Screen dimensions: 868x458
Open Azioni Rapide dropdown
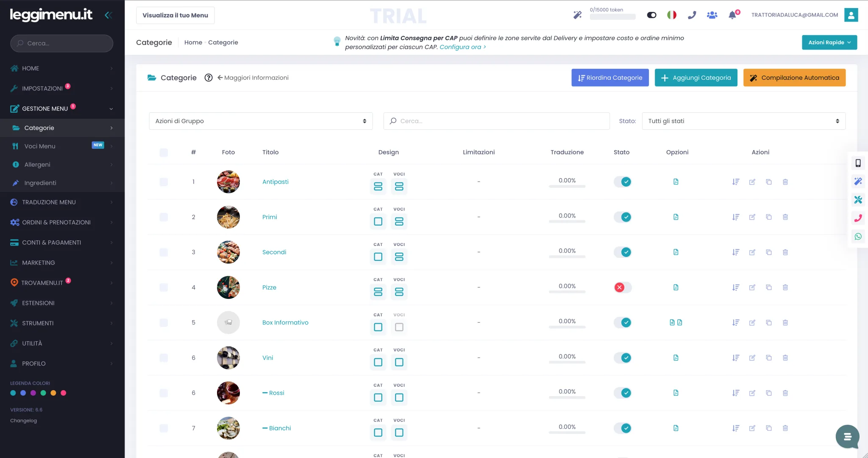pos(829,42)
